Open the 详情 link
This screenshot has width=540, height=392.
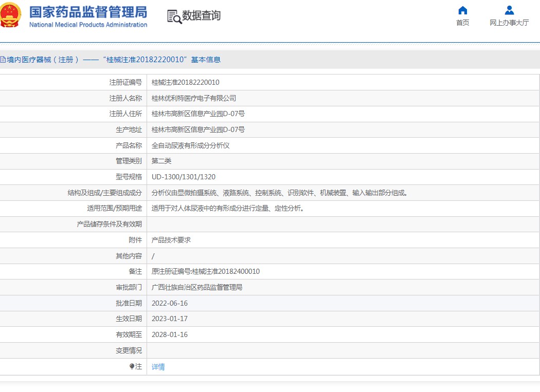click(158, 367)
